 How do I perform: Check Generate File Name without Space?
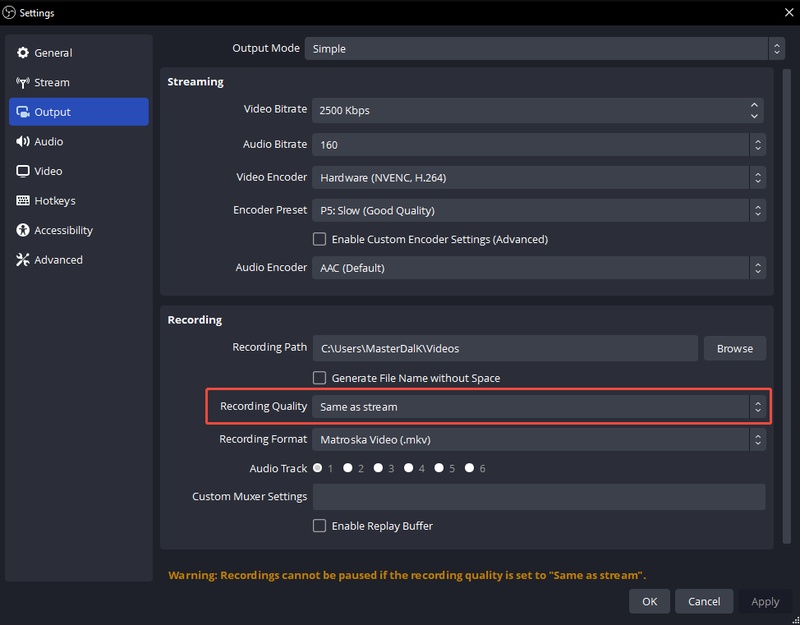click(319, 378)
